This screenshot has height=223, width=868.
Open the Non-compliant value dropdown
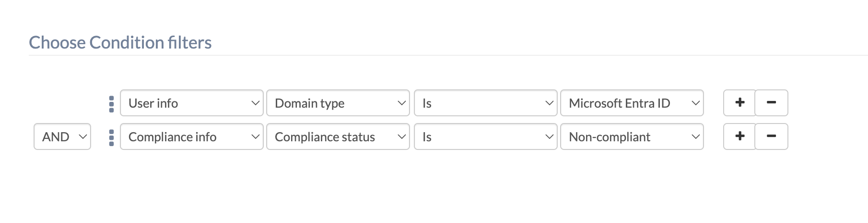632,136
